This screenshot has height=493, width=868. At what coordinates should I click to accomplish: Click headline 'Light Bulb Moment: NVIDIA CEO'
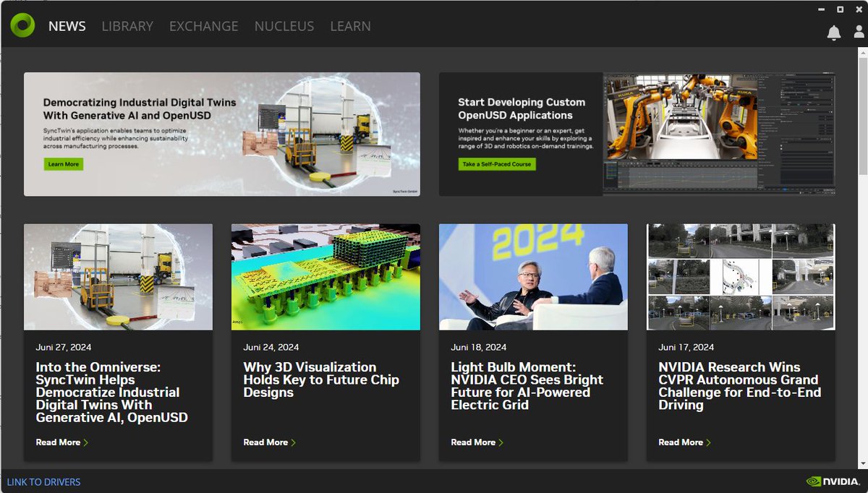coord(527,386)
